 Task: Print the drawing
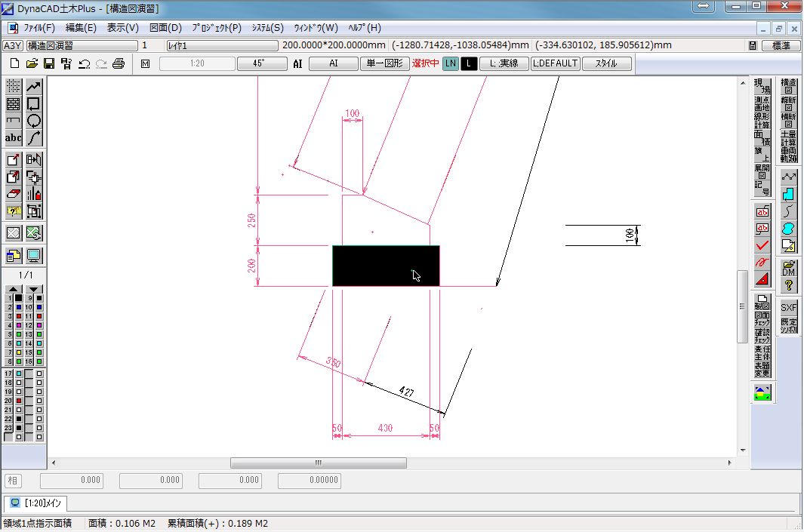(x=119, y=63)
